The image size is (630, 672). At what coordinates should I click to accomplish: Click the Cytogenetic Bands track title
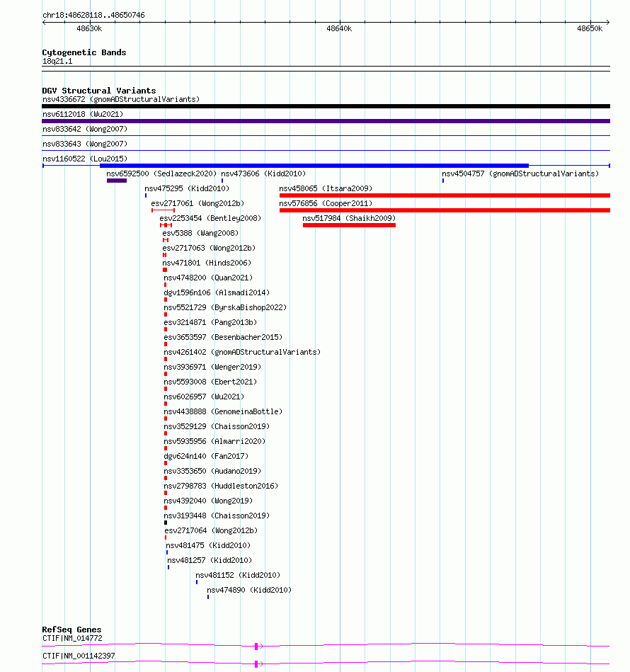click(x=84, y=52)
